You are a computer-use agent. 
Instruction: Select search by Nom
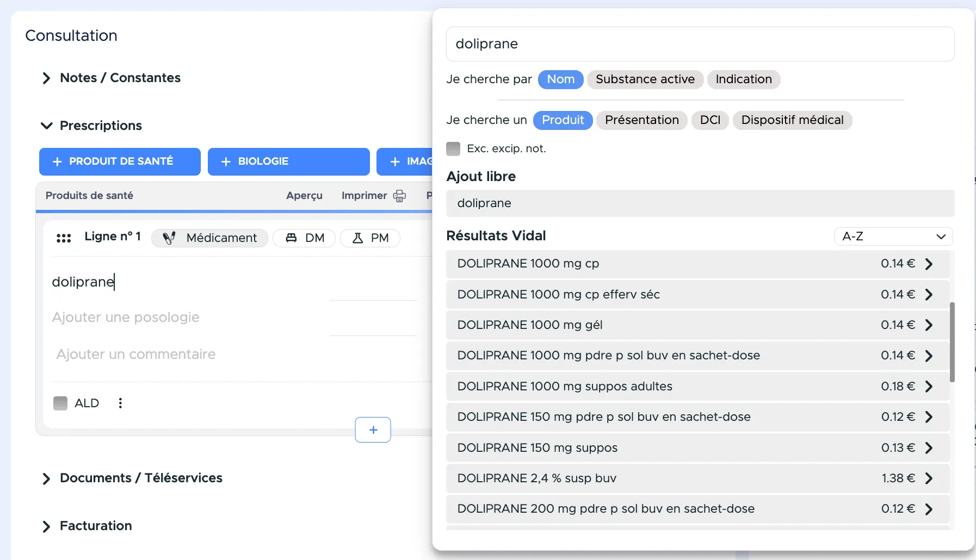pyautogui.click(x=561, y=79)
